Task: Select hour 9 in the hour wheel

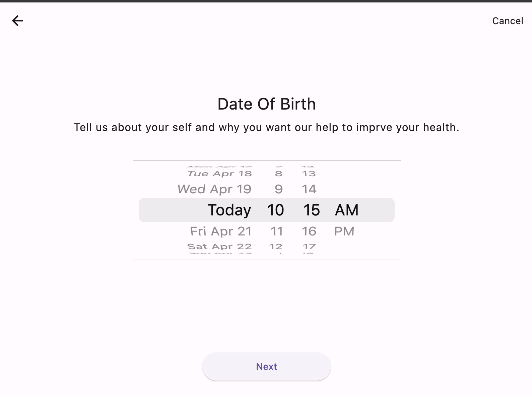Action: pos(278,189)
